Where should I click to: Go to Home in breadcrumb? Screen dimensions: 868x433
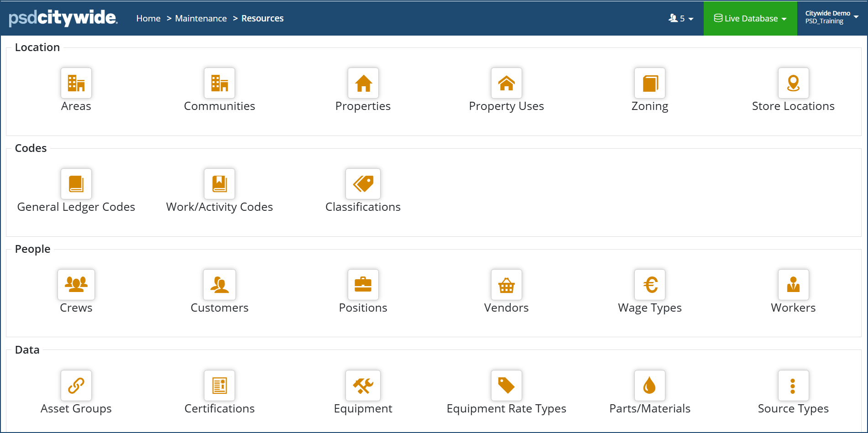148,19
